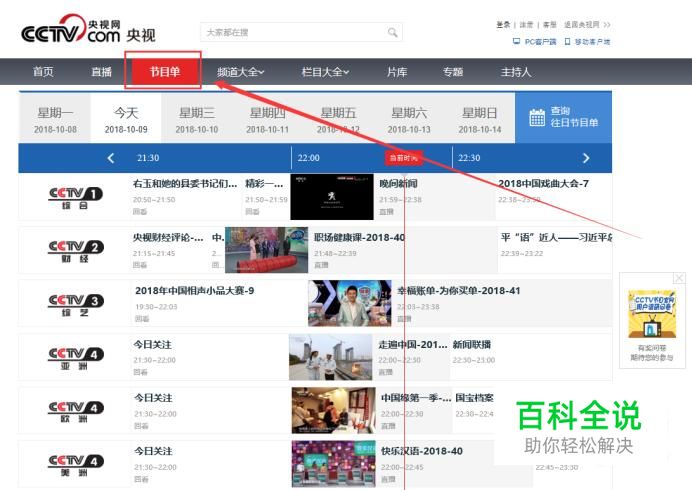Open 今日关注 on CCTV4 亚洲
Image resolution: width=692 pixels, height=490 pixels.
[153, 344]
